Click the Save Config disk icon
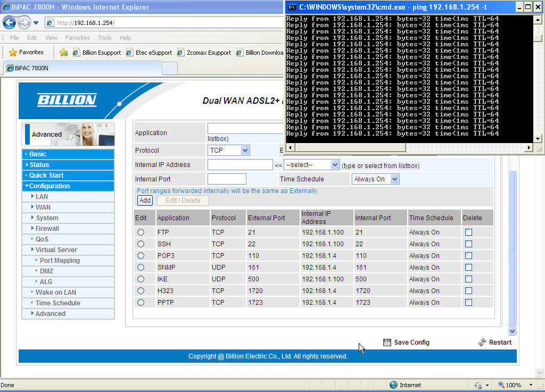545x392 pixels. (x=387, y=343)
